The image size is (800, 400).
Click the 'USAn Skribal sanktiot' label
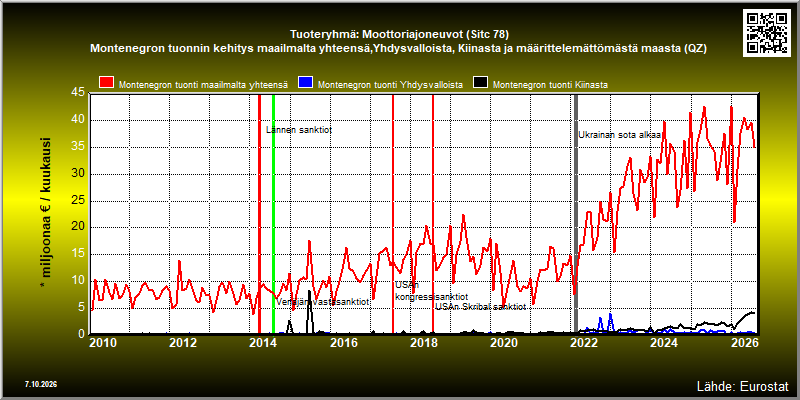tap(481, 307)
